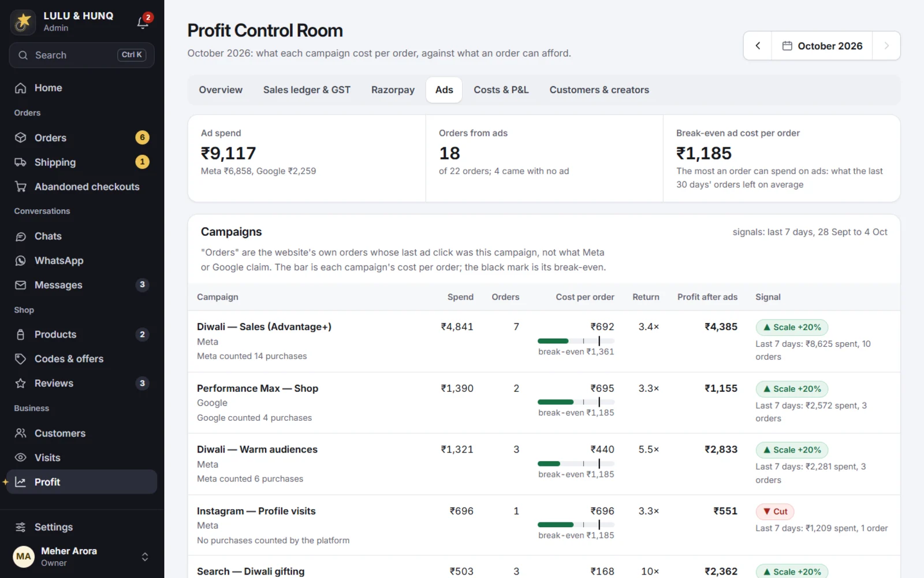Click cost-per-order bar for Instagram Profile visits

pos(576,525)
